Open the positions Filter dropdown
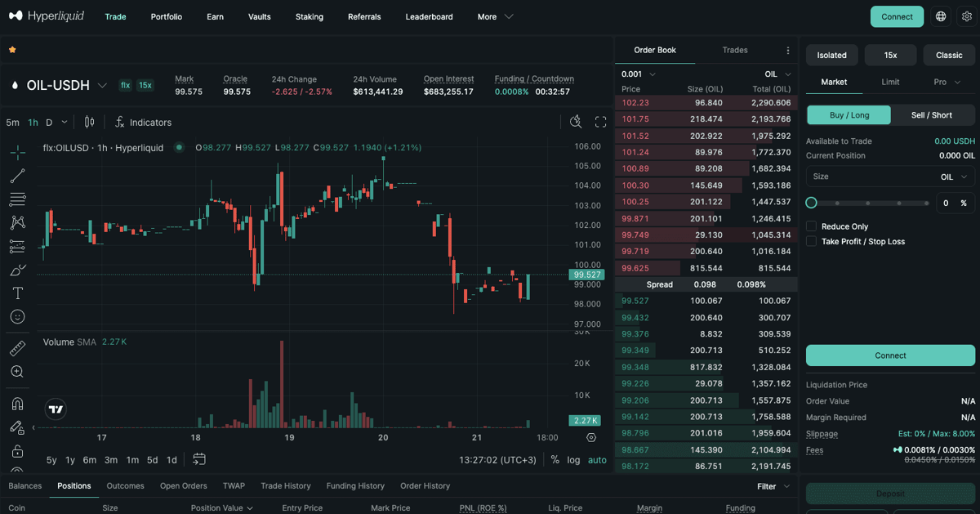 774,486
